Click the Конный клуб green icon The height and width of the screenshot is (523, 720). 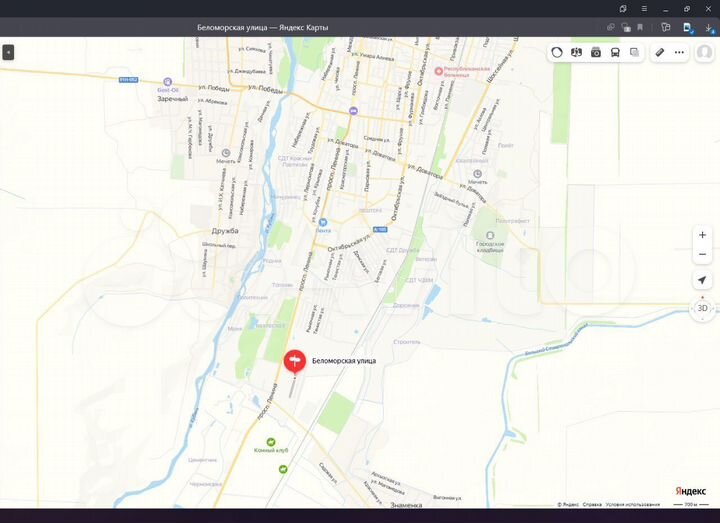271,442
